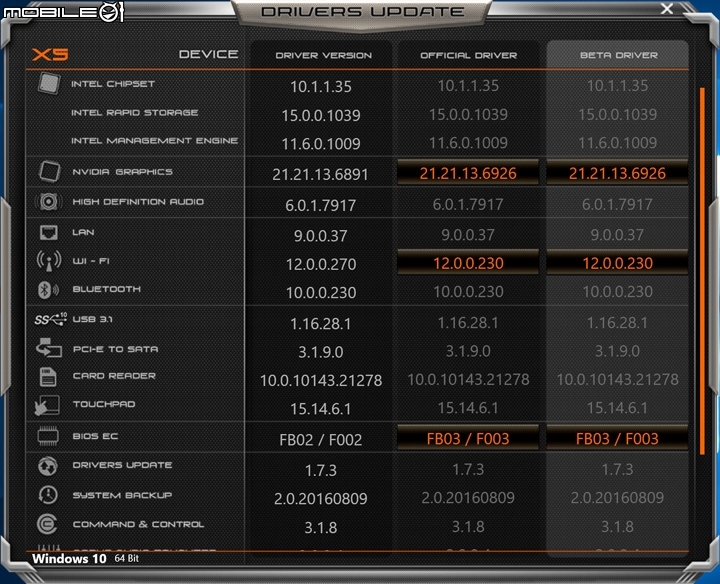Click the Touchpad icon

(47, 405)
